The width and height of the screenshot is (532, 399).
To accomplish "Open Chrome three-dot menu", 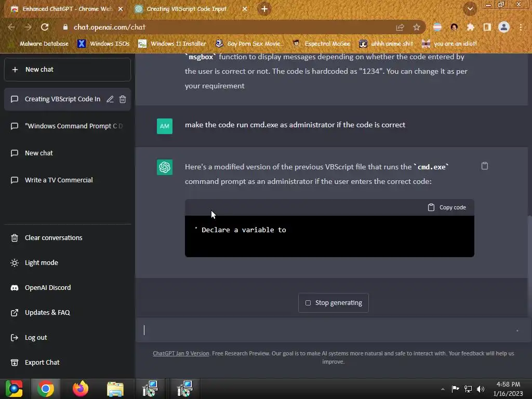I will [521, 27].
